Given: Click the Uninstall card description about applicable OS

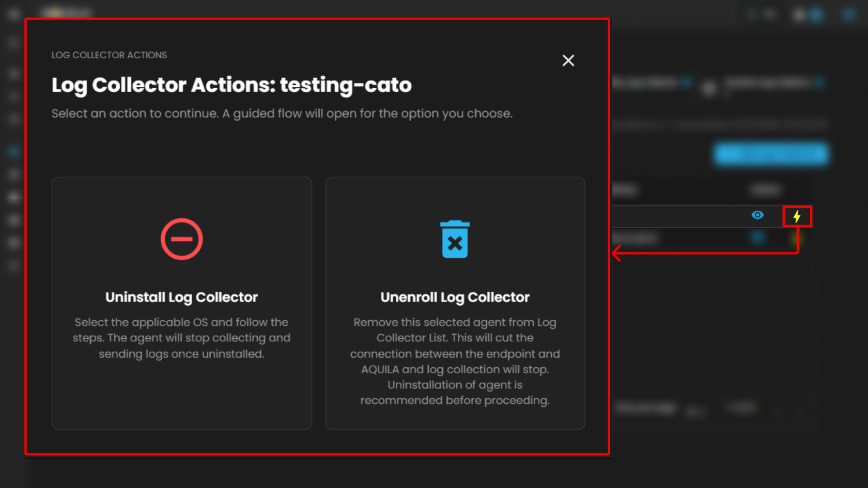Looking at the screenshot, I should pyautogui.click(x=181, y=338).
